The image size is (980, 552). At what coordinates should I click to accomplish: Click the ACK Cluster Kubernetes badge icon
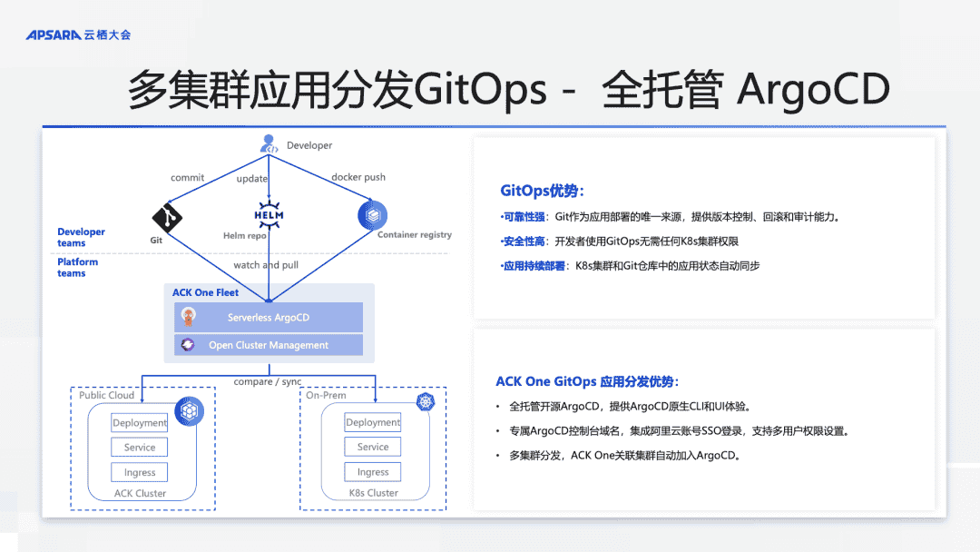[x=190, y=411]
